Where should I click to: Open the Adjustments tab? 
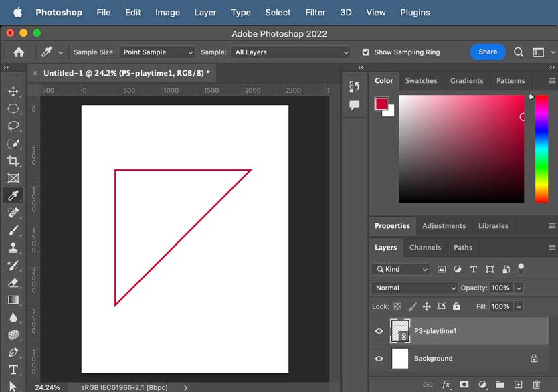(444, 226)
